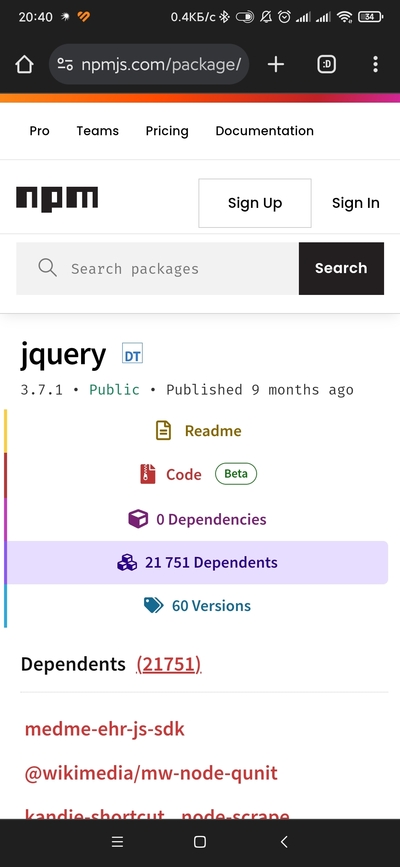This screenshot has width=400, height=867.
Task: Tap the magnifier icon in search box
Action: point(48,268)
